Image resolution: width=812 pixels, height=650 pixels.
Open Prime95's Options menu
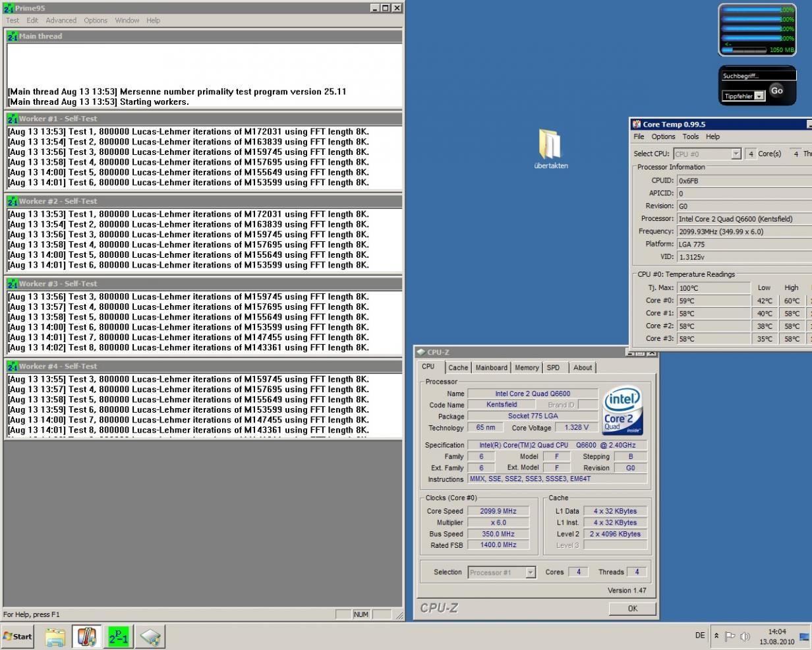(x=96, y=20)
